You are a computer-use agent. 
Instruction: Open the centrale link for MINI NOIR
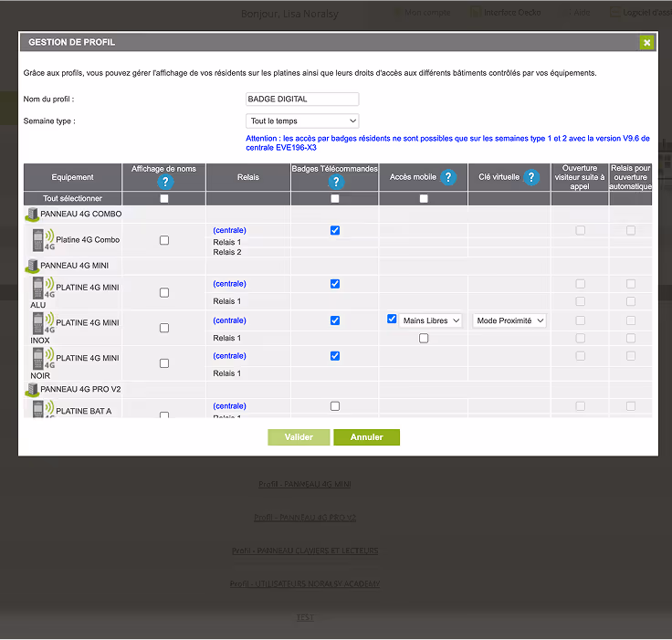click(230, 356)
